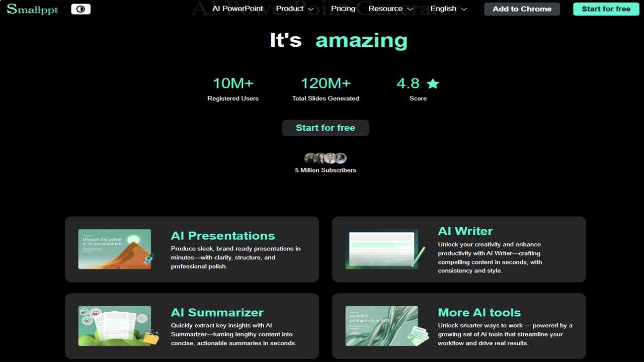
Task: Click the subscriber avatars group
Action: 326,158
